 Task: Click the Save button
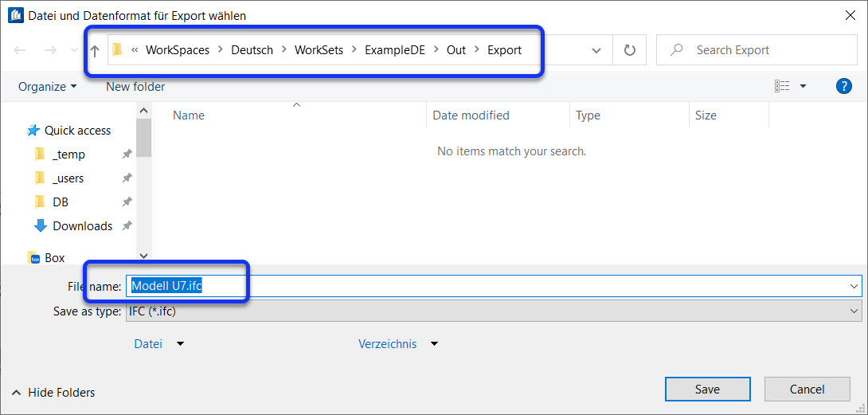(x=707, y=390)
